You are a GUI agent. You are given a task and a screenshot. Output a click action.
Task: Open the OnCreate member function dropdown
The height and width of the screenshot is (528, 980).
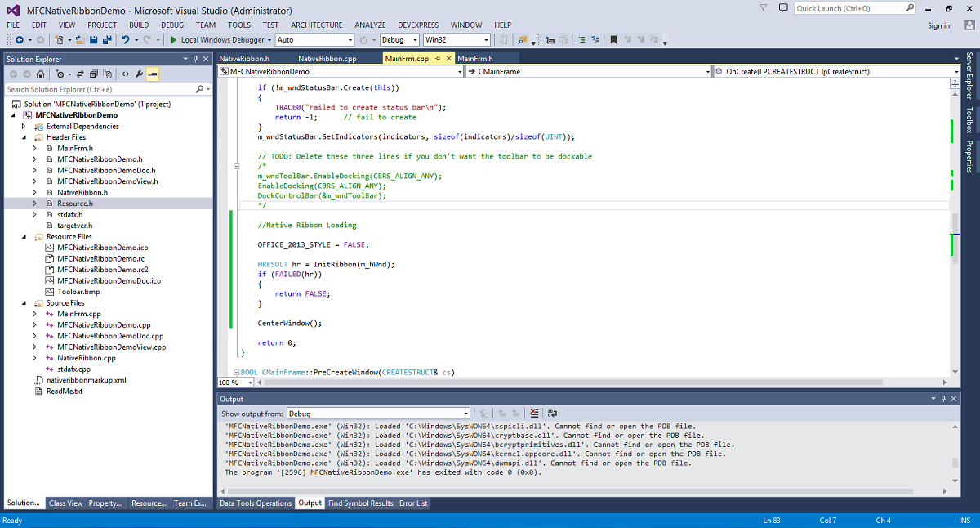pos(836,71)
